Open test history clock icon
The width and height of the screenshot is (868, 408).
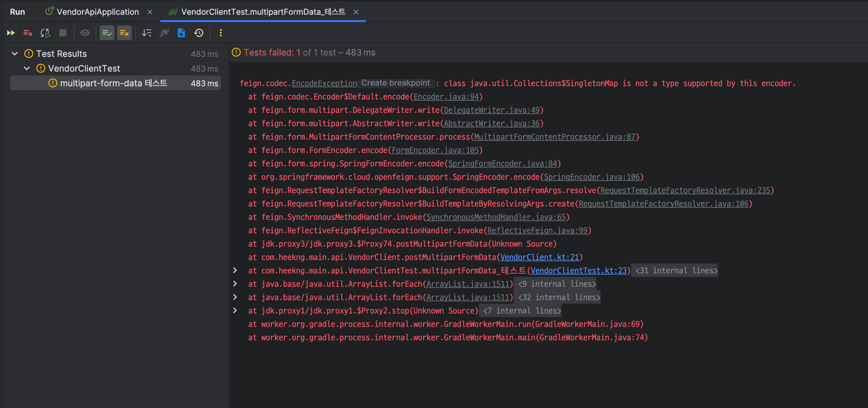[x=199, y=33]
